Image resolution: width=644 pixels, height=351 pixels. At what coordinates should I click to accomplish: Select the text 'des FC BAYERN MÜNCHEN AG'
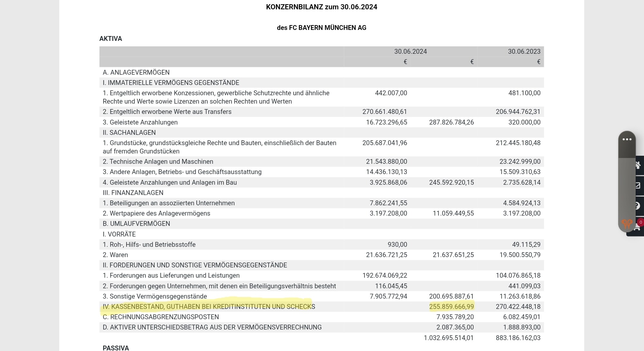[x=321, y=28]
